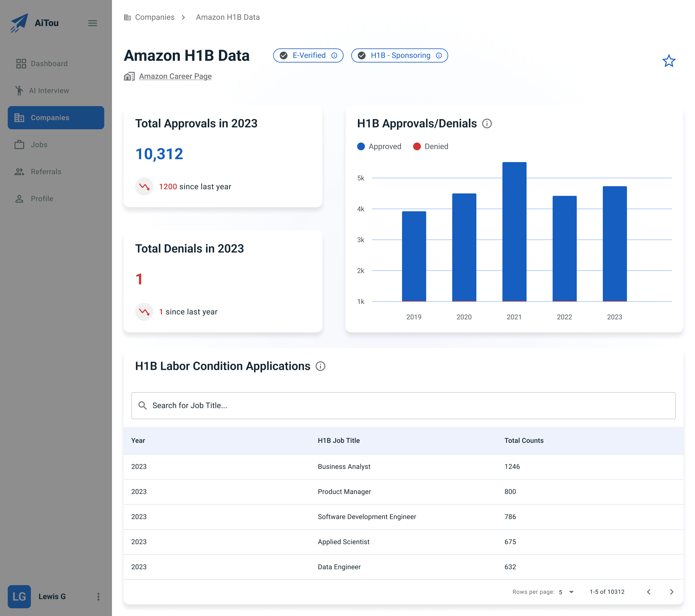Open H1B Approvals/Denials info icon
Image resolution: width=695 pixels, height=616 pixels.
pyautogui.click(x=487, y=124)
